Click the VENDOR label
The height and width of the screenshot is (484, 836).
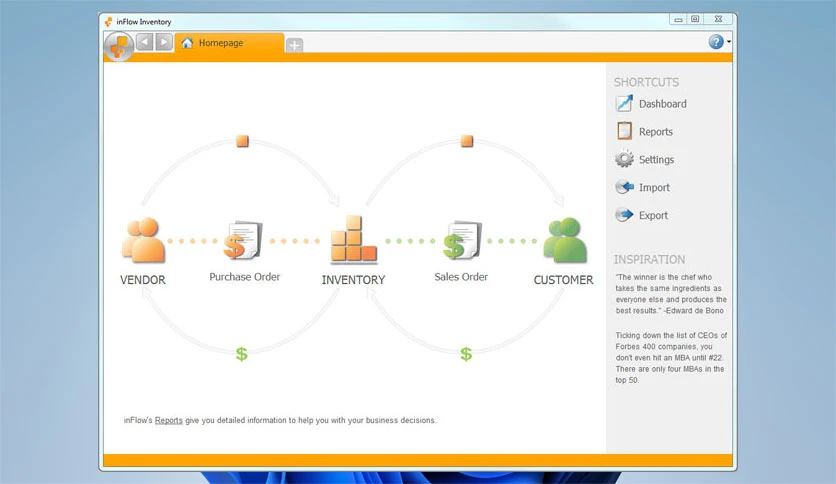(x=143, y=280)
